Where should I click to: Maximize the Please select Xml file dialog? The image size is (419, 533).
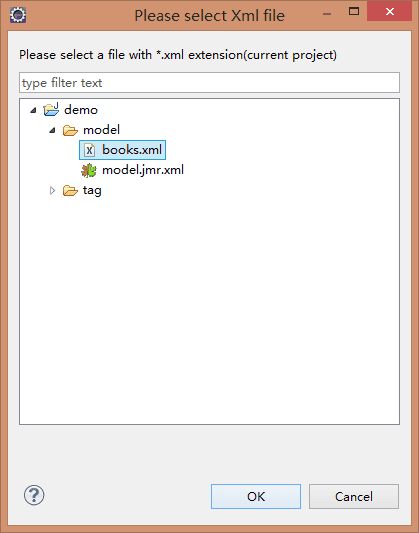click(x=354, y=12)
